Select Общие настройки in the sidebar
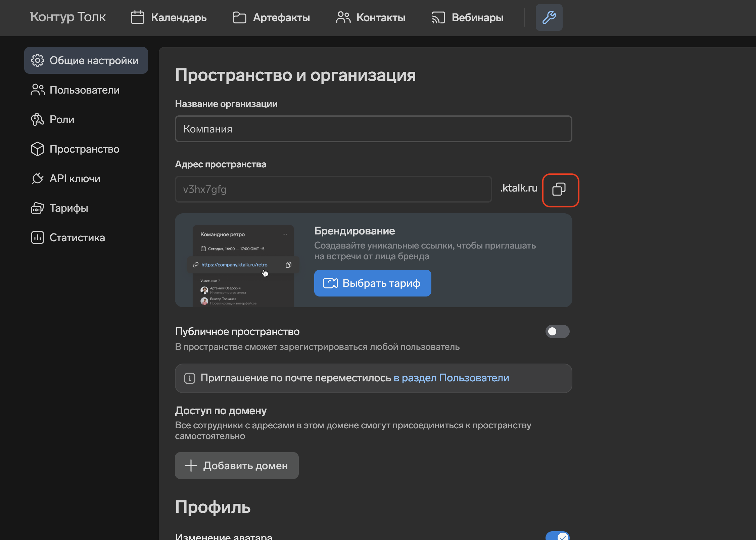This screenshot has height=540, width=756. (x=86, y=60)
